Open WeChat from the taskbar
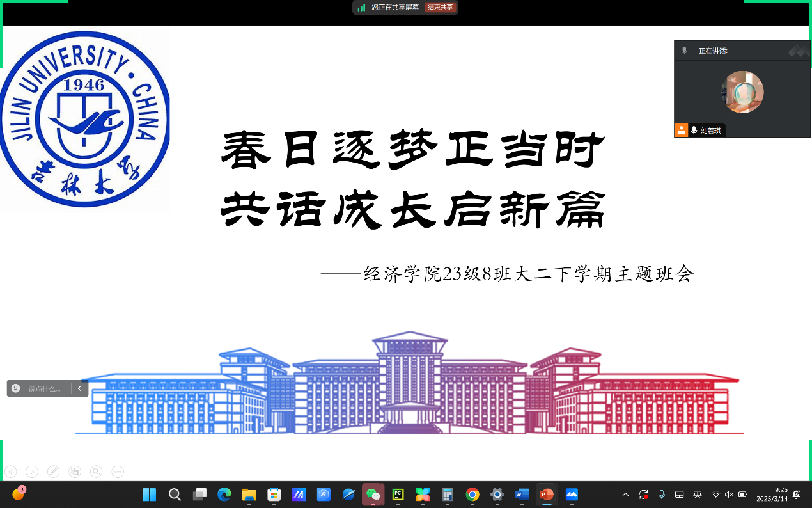812x508 pixels. point(372,494)
